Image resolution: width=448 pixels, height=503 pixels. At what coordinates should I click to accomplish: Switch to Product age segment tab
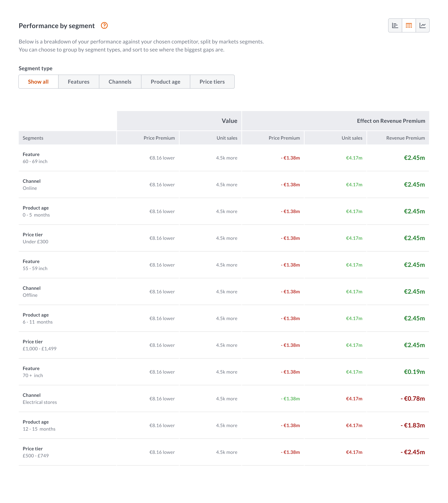coord(165,82)
